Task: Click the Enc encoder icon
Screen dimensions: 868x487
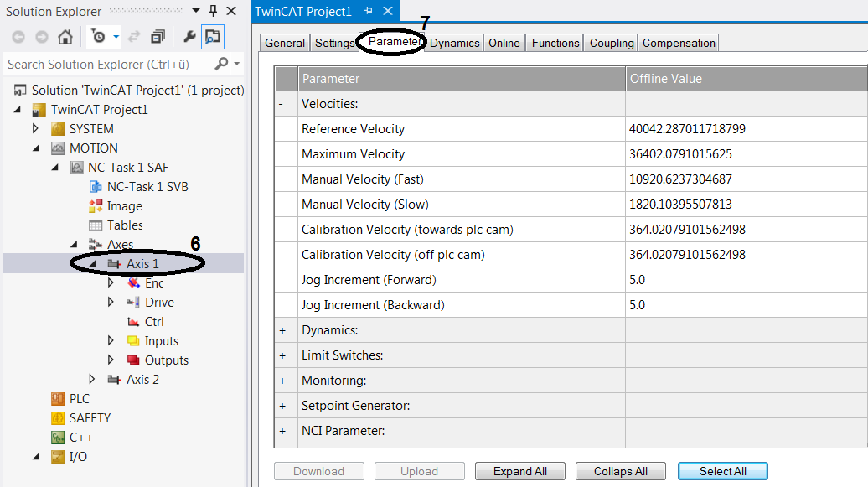Action: tap(133, 283)
